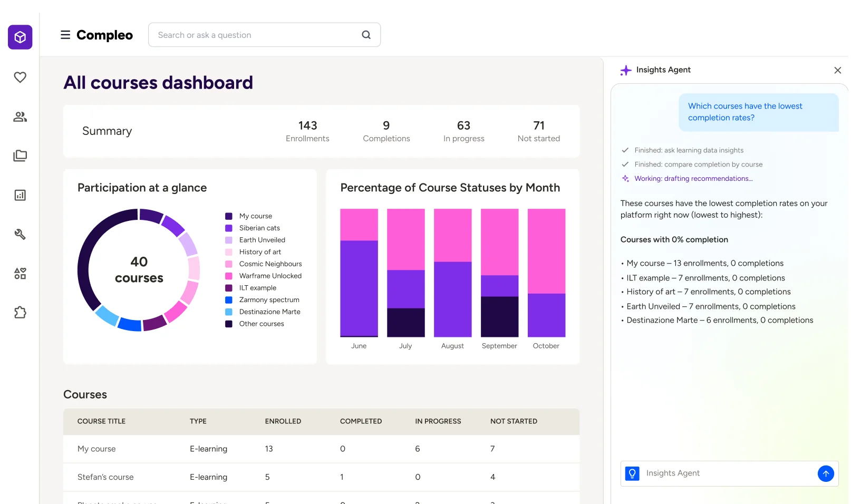
Task: Click the July bar in status chart
Action: pyautogui.click(x=406, y=273)
